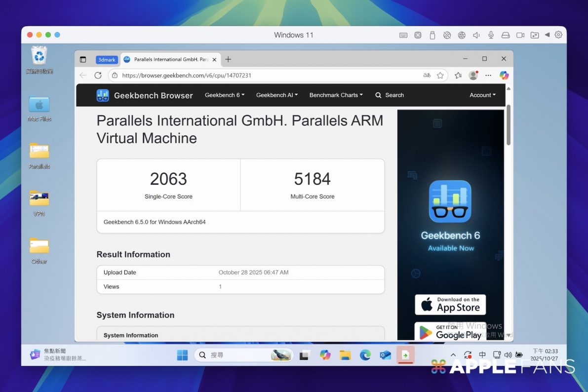
Task: Click the browser address bar URL
Action: click(187, 76)
